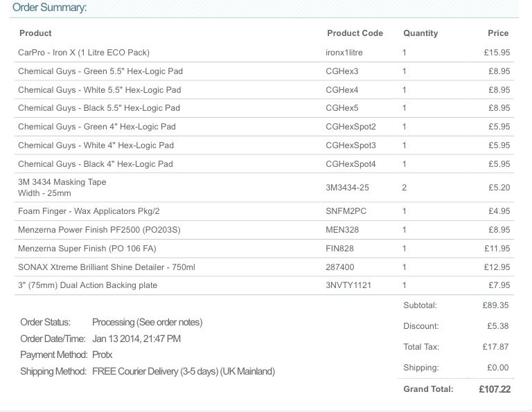This screenshot has width=532, height=412.
Task: Click the Product Code column header
Action: tap(355, 33)
